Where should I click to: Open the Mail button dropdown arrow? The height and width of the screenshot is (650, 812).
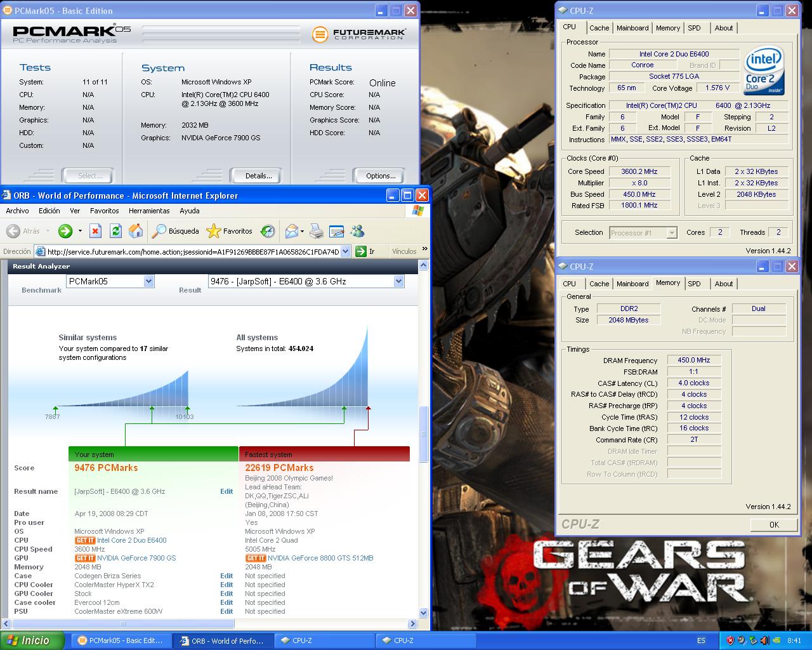coord(302,231)
